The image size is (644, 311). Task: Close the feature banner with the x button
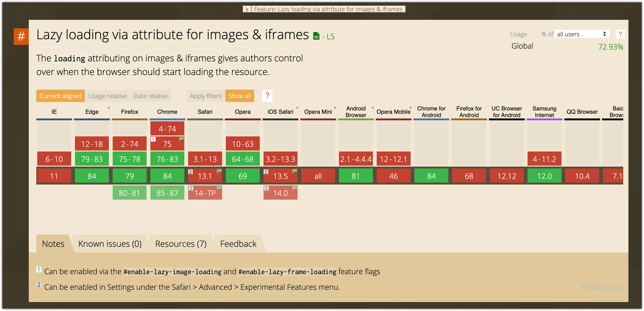(247, 9)
